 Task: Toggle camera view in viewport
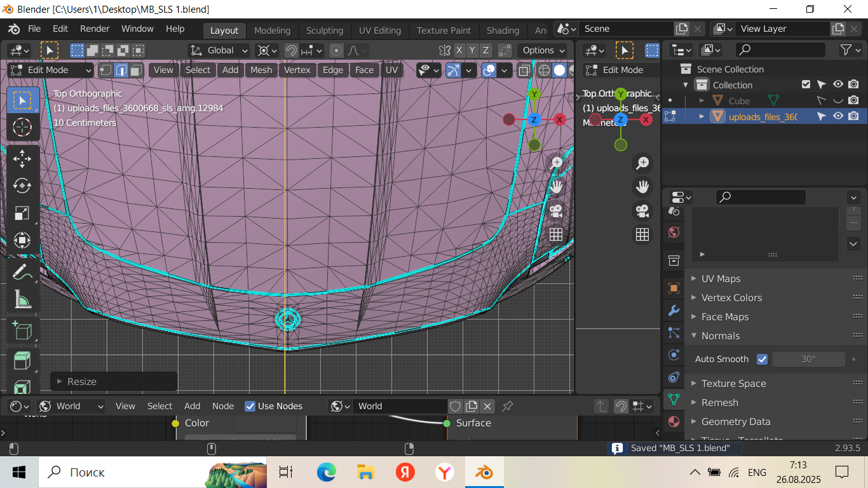pos(557,210)
